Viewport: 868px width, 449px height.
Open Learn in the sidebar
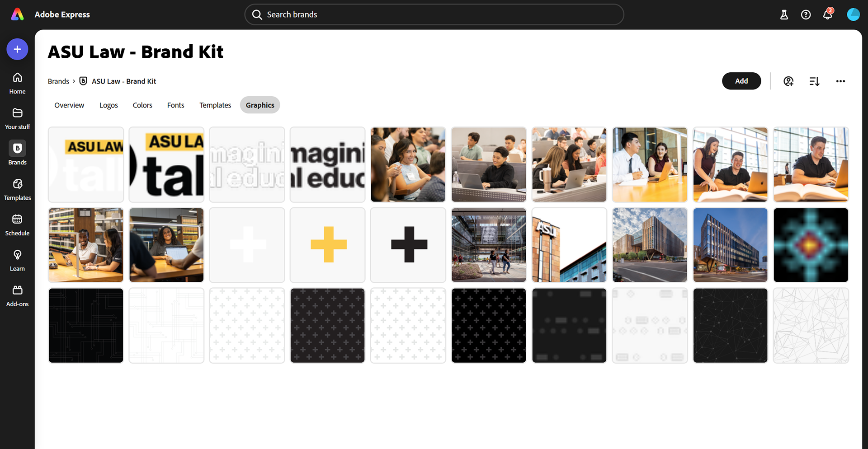pos(17,261)
